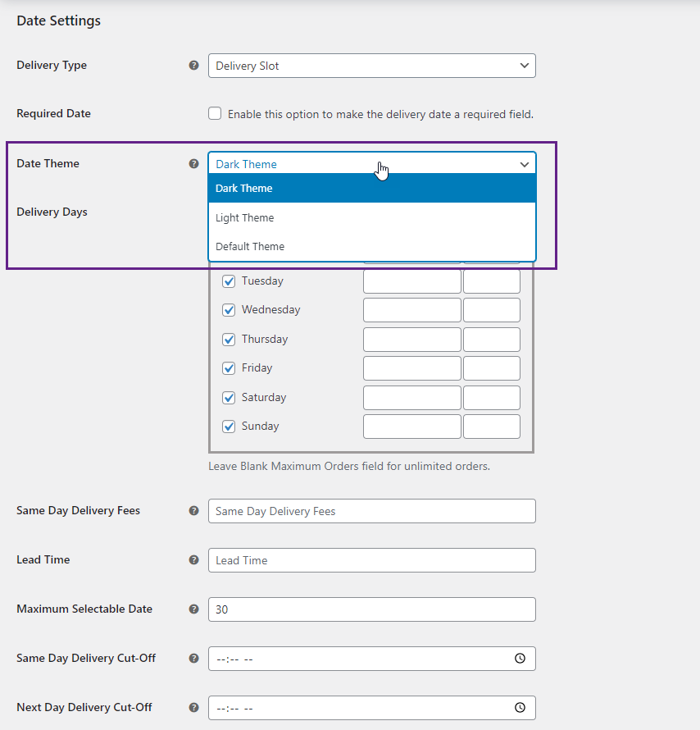Click Friday's first wide input field

pos(412,368)
